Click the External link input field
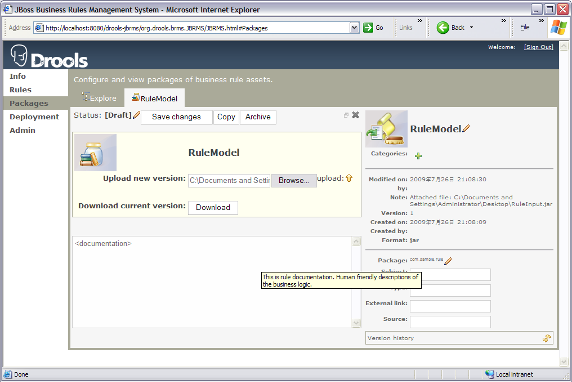This screenshot has width=572, height=382. pyautogui.click(x=450, y=306)
